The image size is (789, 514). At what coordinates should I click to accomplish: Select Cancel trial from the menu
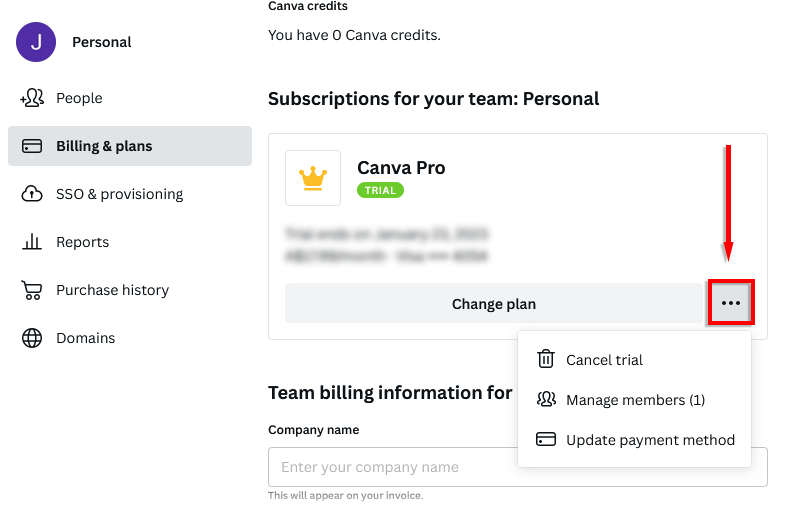click(604, 360)
